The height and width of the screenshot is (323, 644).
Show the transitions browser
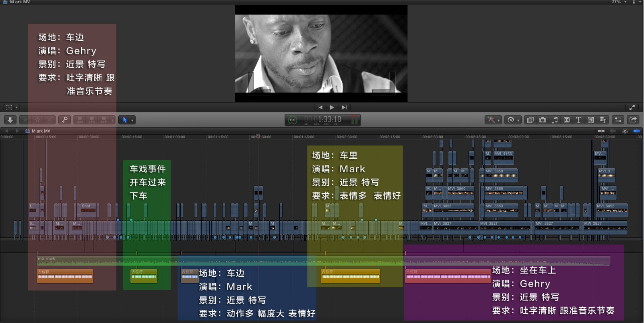point(567,120)
